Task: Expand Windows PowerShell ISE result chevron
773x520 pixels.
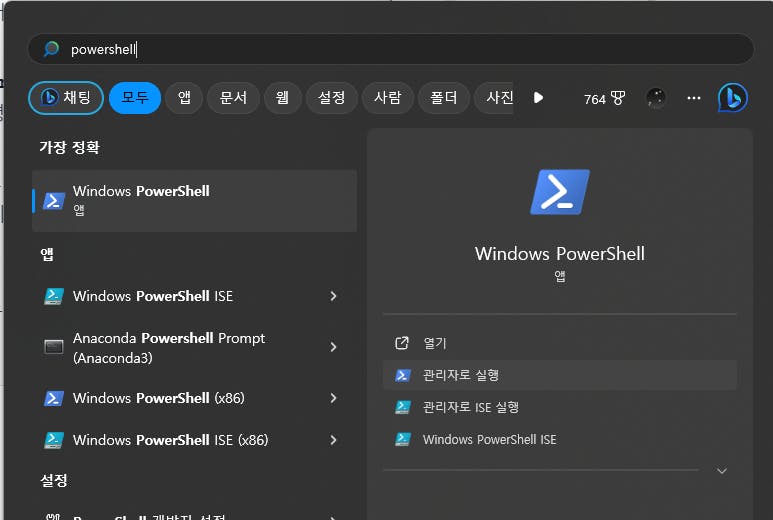Action: pyautogui.click(x=333, y=296)
